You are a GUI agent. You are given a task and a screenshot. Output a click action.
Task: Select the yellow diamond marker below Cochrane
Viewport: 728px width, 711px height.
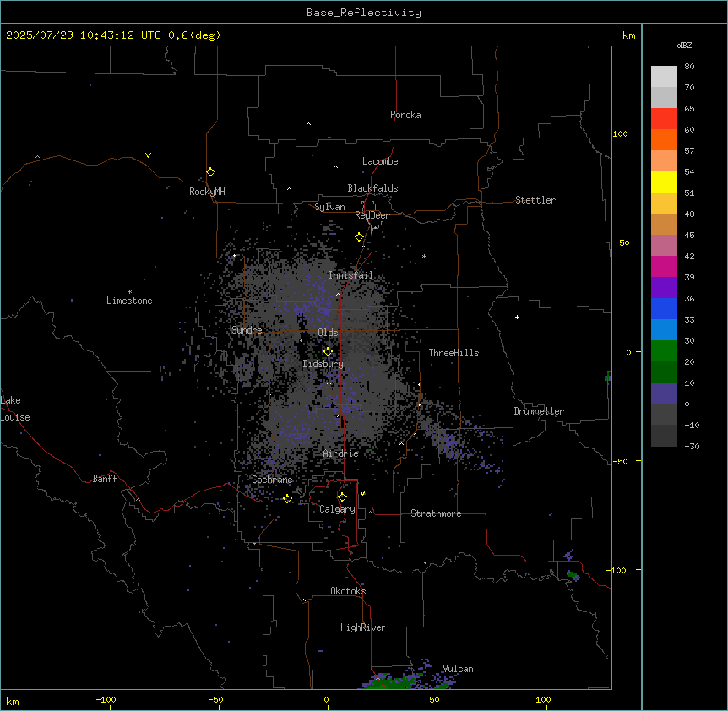point(287,498)
